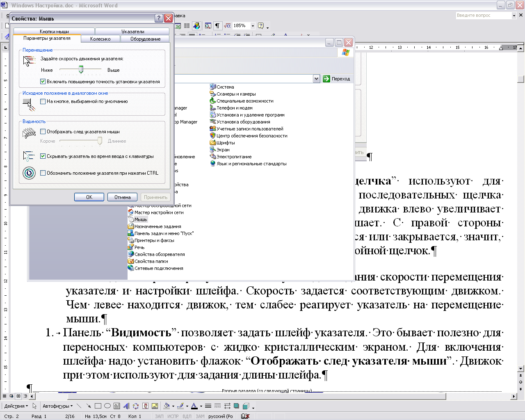Enable 'На кнопке, выбираемой по умолчанию' checkbox

[43, 101]
